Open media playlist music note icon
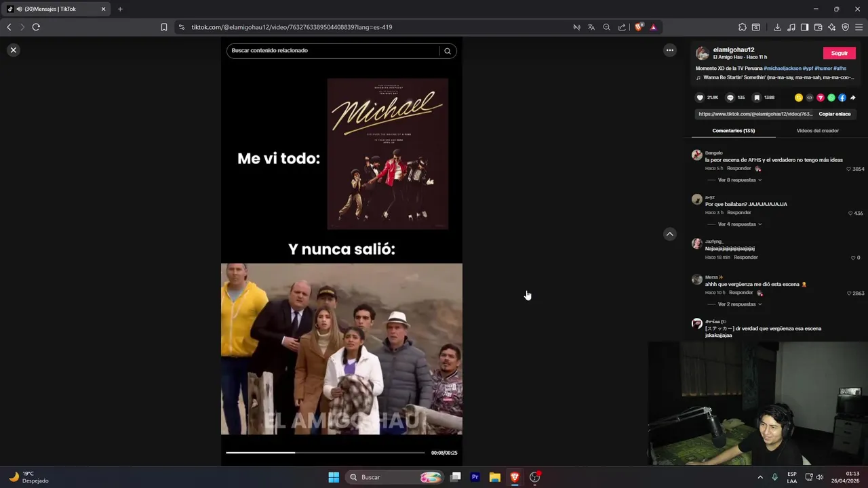The height and width of the screenshot is (488, 868). 791,27
